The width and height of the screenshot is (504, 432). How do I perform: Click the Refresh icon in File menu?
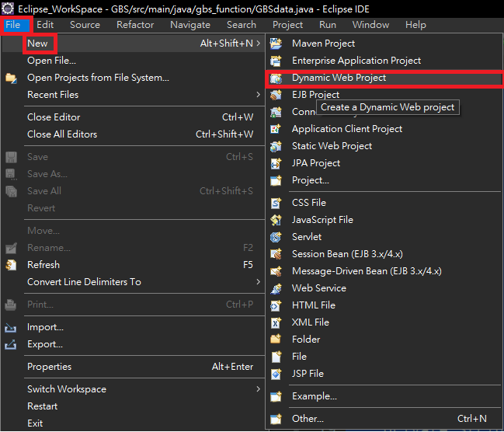[11, 265]
